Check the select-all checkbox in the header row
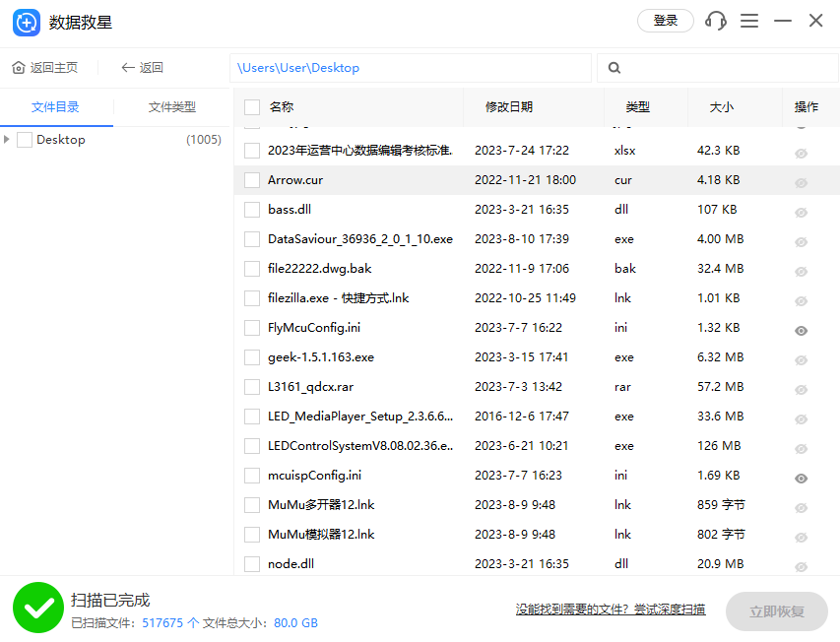Screen dimensions: 840x642 click(x=251, y=106)
